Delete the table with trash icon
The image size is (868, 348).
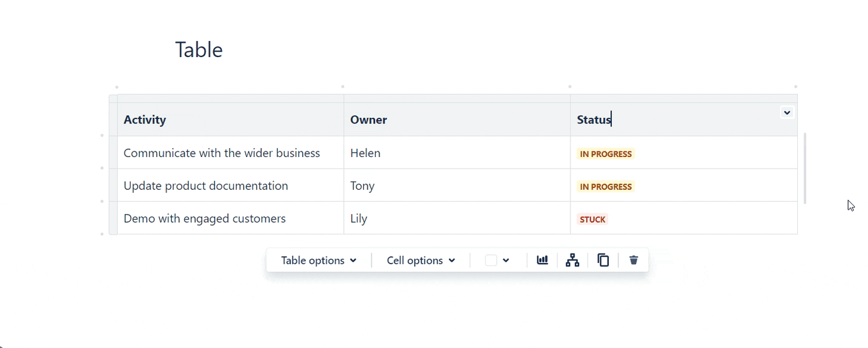click(634, 261)
